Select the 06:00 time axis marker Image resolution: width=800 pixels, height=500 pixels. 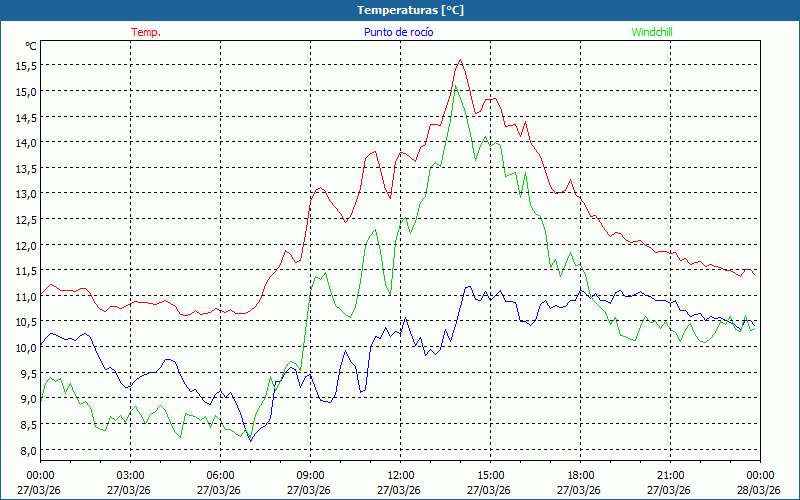220,475
